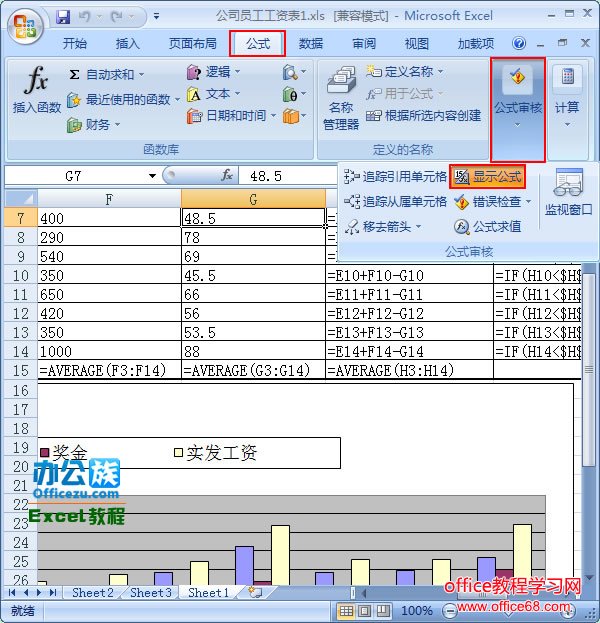The width and height of the screenshot is (600, 623).
Task: Select column F header
Action: click(109, 199)
